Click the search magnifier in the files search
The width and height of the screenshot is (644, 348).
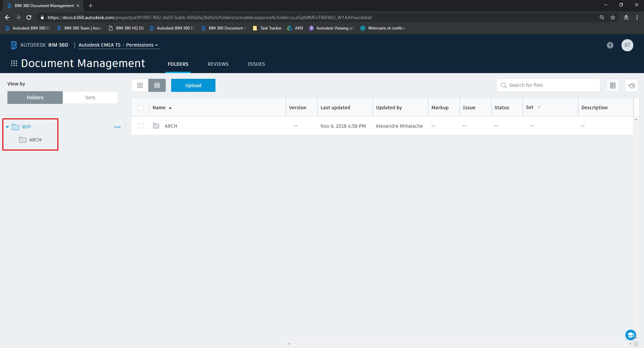[x=503, y=85]
